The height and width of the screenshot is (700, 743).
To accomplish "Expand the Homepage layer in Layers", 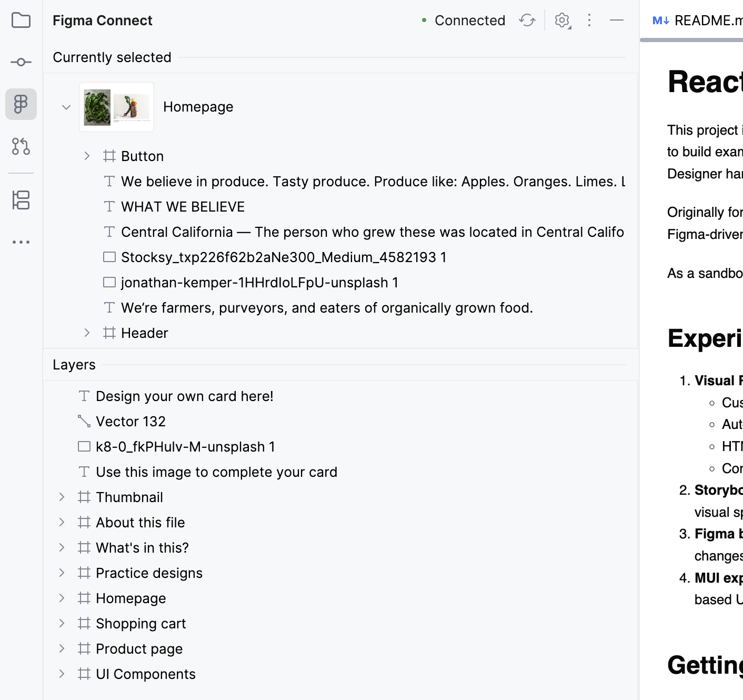I will point(62,598).
